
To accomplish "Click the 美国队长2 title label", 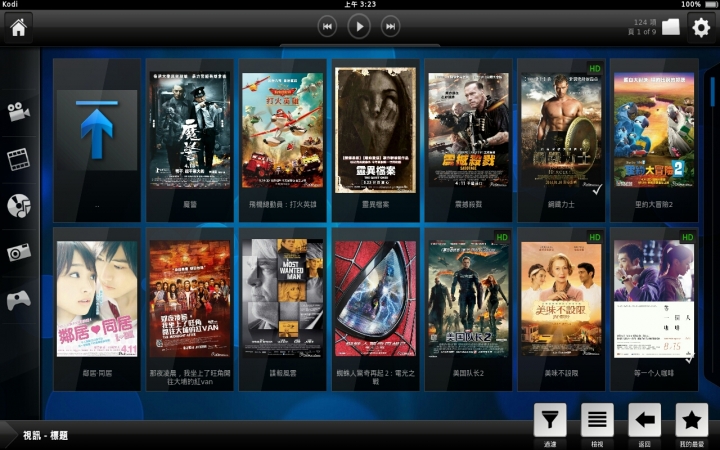I will 468,373.
